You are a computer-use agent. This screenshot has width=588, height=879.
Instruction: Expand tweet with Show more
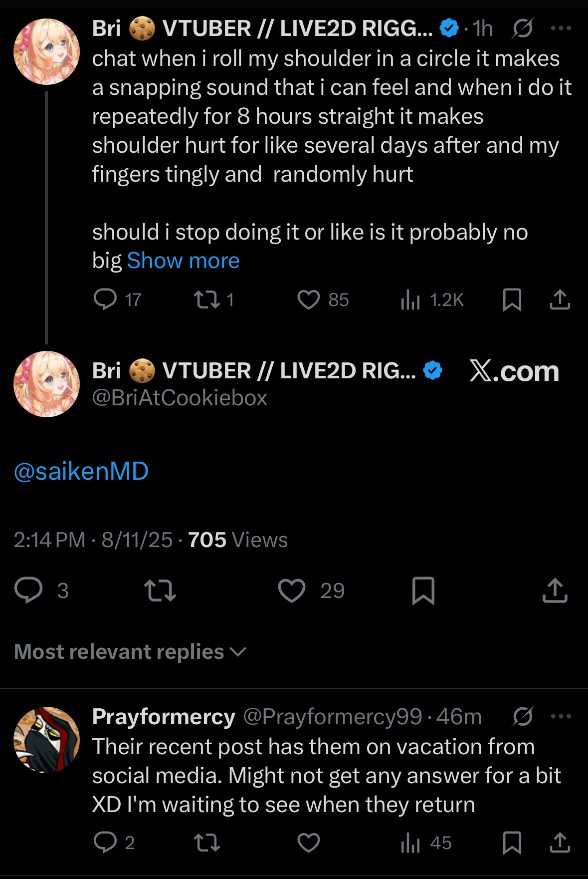pyautogui.click(x=183, y=261)
